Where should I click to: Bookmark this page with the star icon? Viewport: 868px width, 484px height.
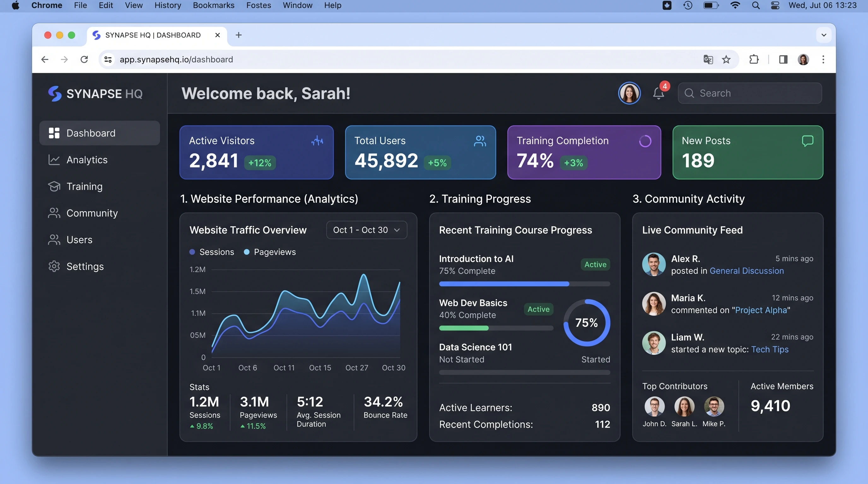point(726,60)
